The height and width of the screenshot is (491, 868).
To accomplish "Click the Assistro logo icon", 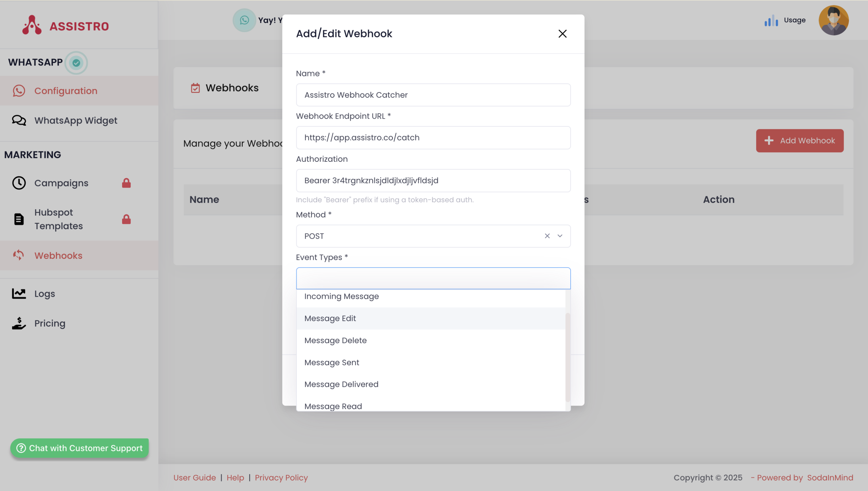I will click(32, 25).
